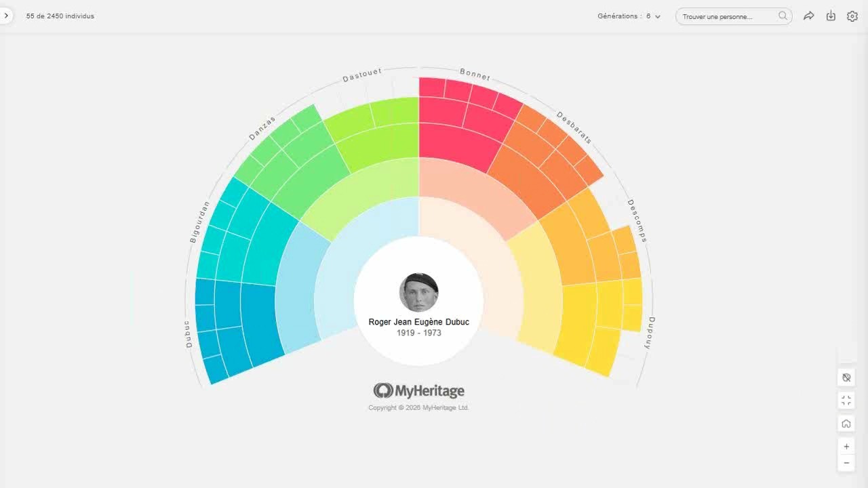This screenshot has height=488, width=868.
Task: Open the MyHeritage logo link
Action: click(418, 390)
